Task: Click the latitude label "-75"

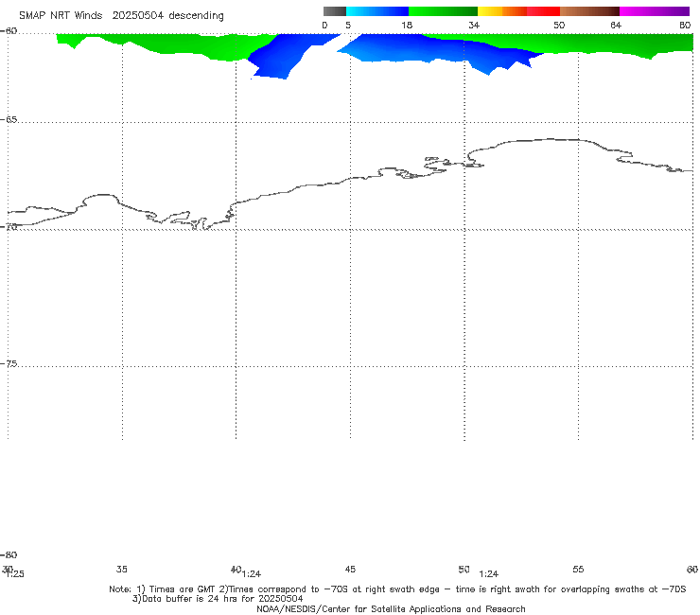Action: point(9,363)
